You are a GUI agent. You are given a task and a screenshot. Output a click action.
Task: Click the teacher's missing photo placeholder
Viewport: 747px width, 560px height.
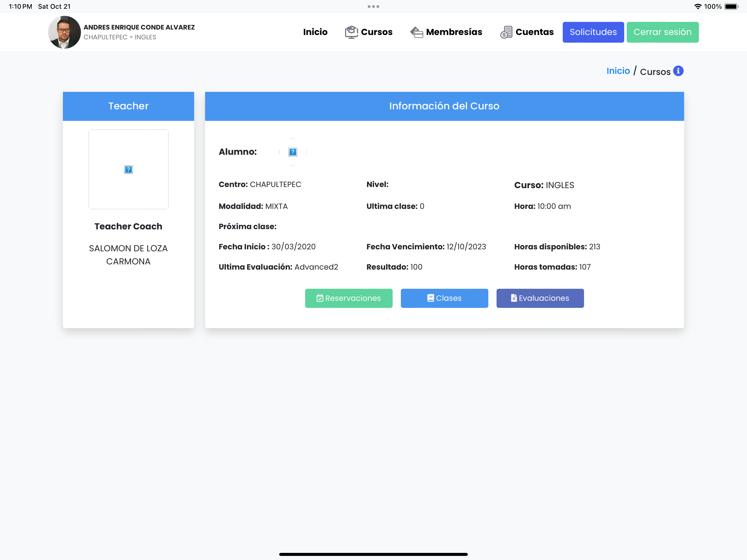coord(128,169)
